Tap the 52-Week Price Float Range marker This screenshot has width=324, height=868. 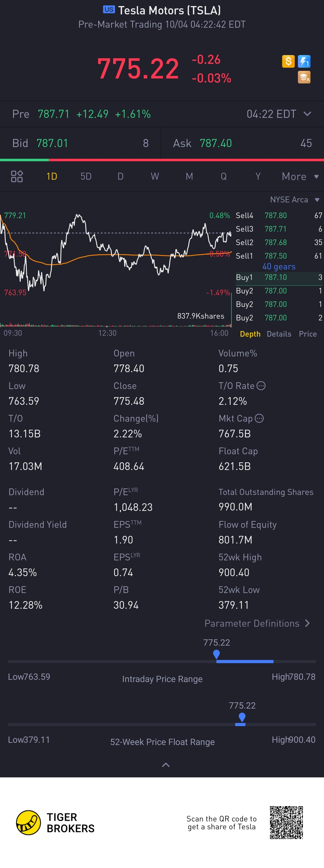tap(242, 717)
